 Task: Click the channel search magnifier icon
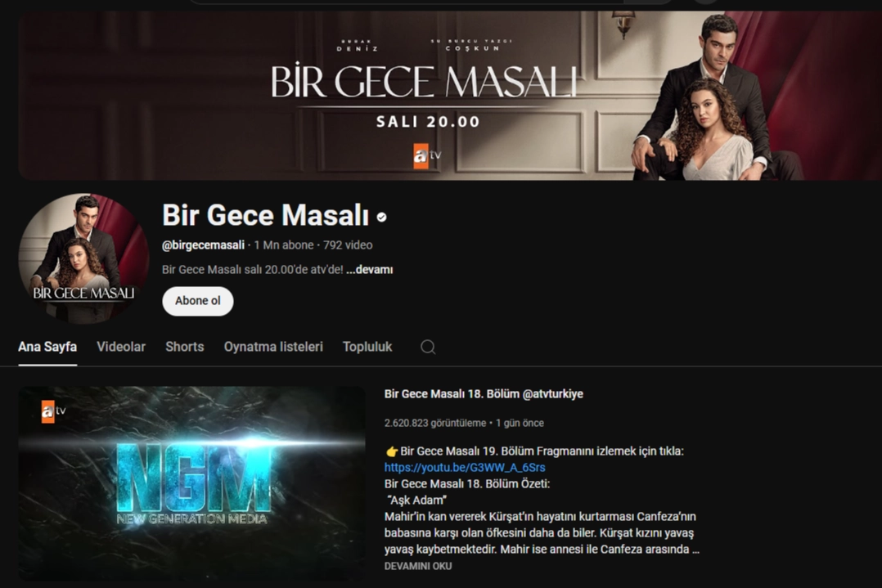[x=427, y=347]
